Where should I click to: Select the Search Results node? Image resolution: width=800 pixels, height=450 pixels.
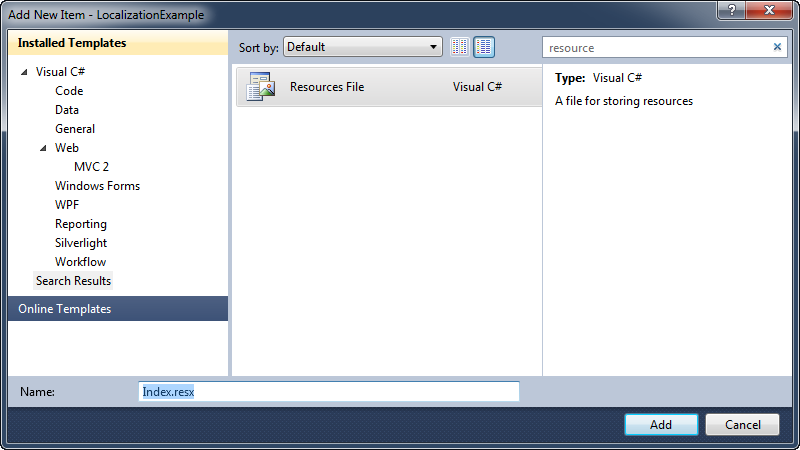point(73,281)
